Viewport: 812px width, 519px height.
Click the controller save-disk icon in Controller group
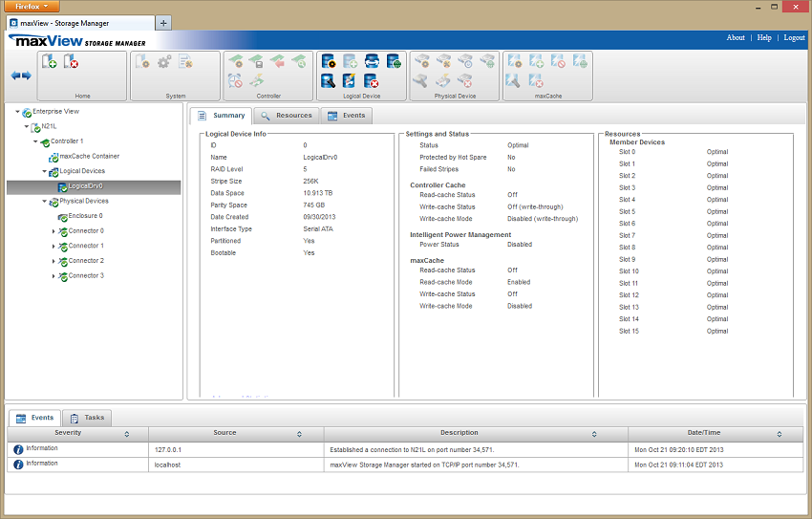tap(256, 61)
